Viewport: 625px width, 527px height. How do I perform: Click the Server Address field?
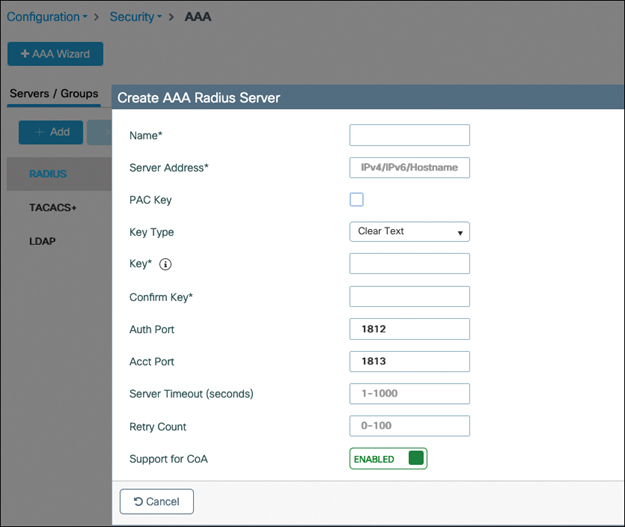(409, 167)
